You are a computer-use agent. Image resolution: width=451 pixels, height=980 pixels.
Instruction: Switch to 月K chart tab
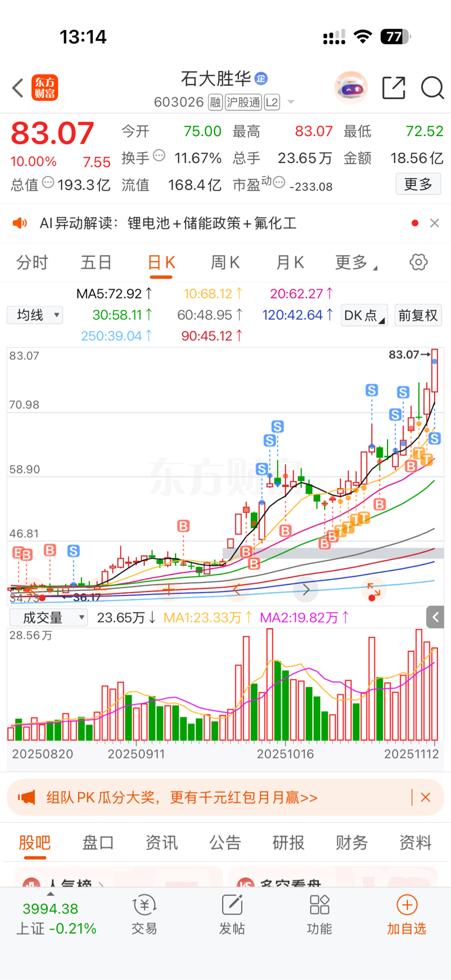pyautogui.click(x=290, y=262)
